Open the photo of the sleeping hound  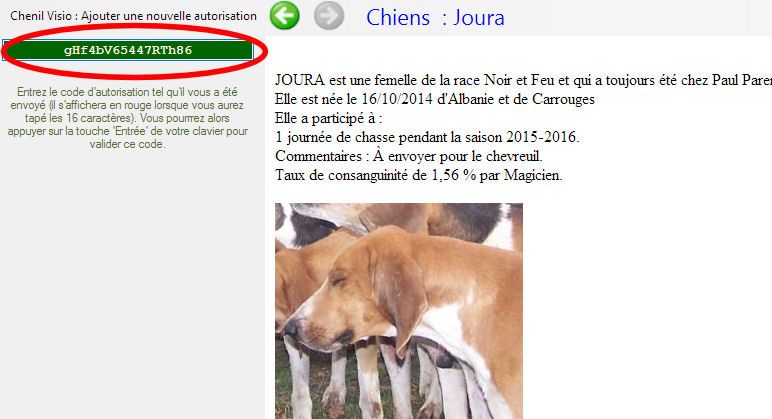coord(399,311)
